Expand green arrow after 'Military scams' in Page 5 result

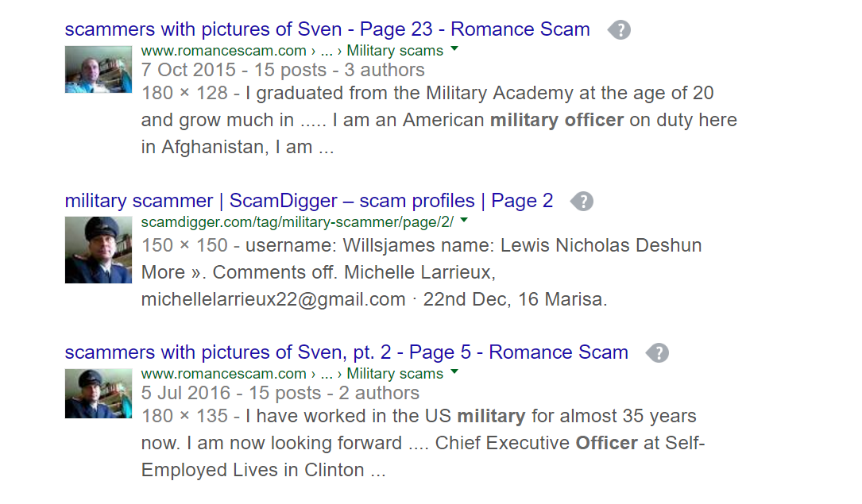pos(454,371)
